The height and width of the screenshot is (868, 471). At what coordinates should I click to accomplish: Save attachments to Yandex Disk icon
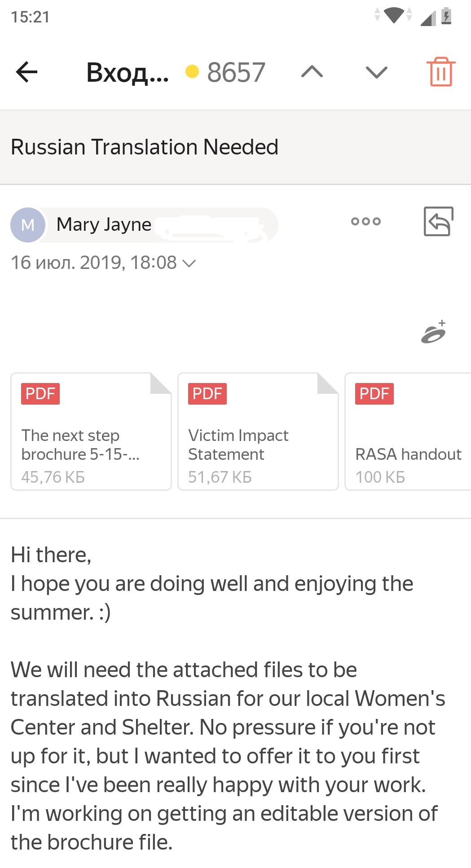pos(434,332)
